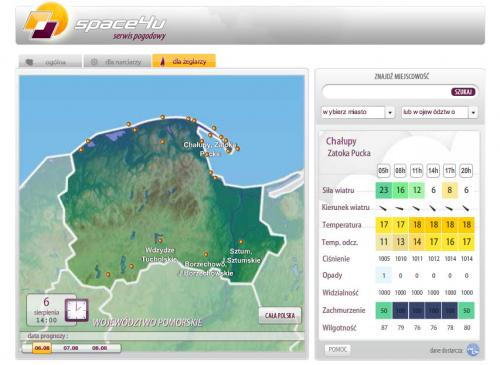Screen dimensions: 500x365
Task: Click the Kierunek wiatru row label
Action: [345, 207]
